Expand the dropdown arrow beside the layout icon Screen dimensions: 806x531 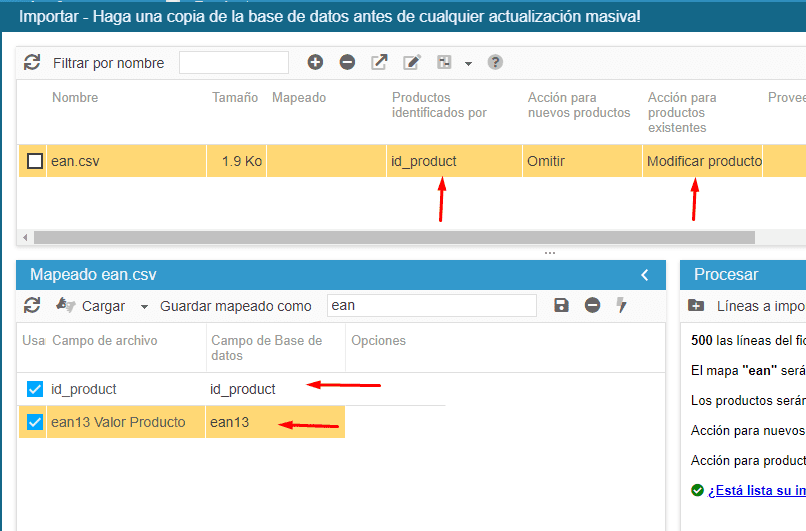468,63
